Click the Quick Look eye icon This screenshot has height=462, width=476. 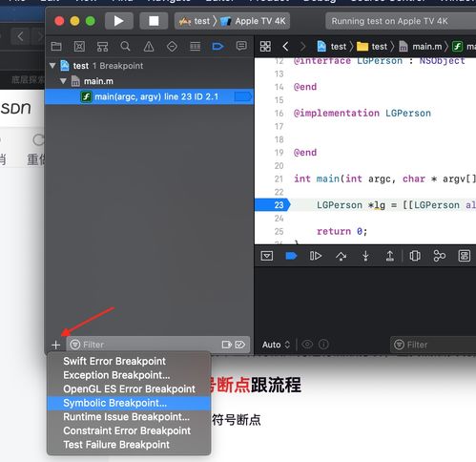coord(307,345)
